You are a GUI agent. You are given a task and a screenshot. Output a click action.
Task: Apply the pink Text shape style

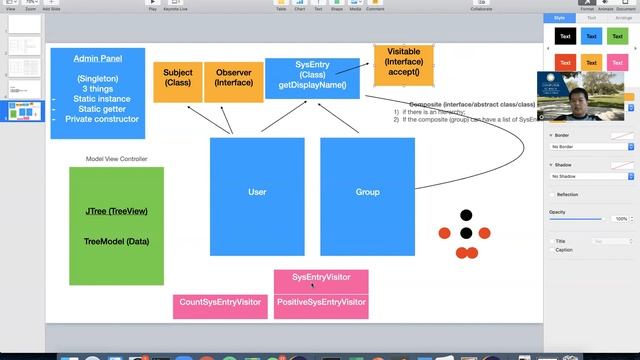point(618,63)
